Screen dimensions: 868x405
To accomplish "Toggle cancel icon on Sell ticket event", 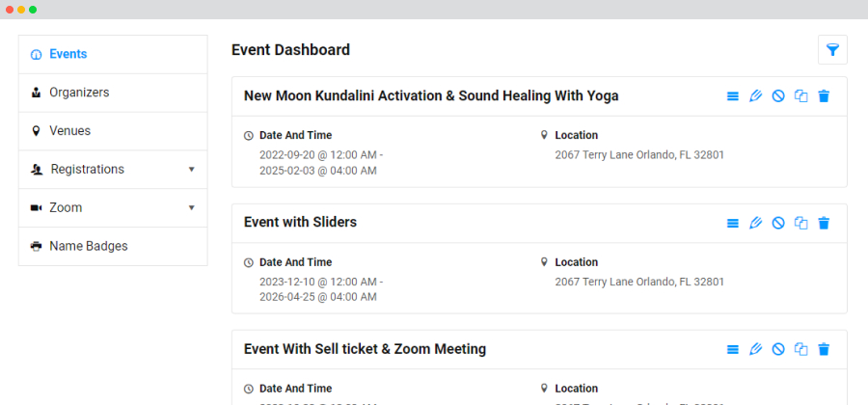I will (778, 349).
